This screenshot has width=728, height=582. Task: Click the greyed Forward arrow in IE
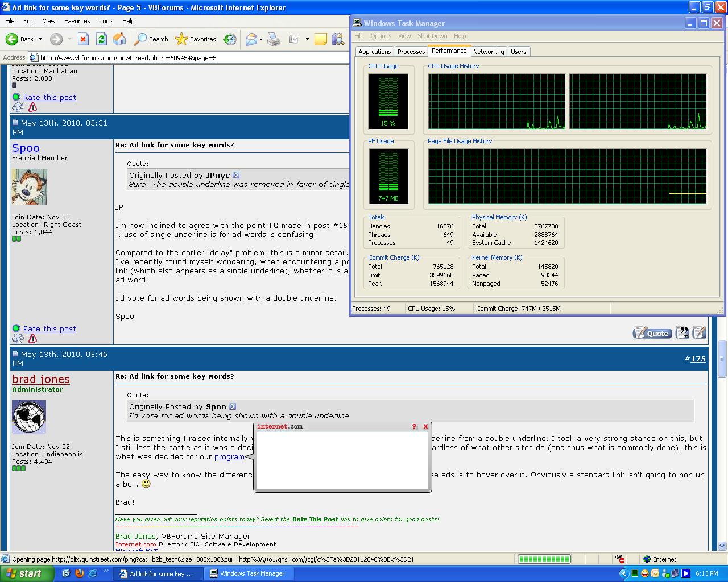[56, 39]
